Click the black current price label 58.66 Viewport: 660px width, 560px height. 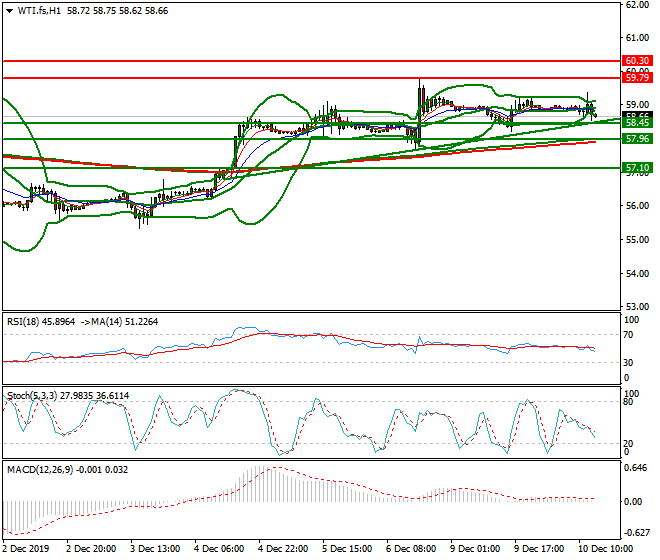coord(637,116)
